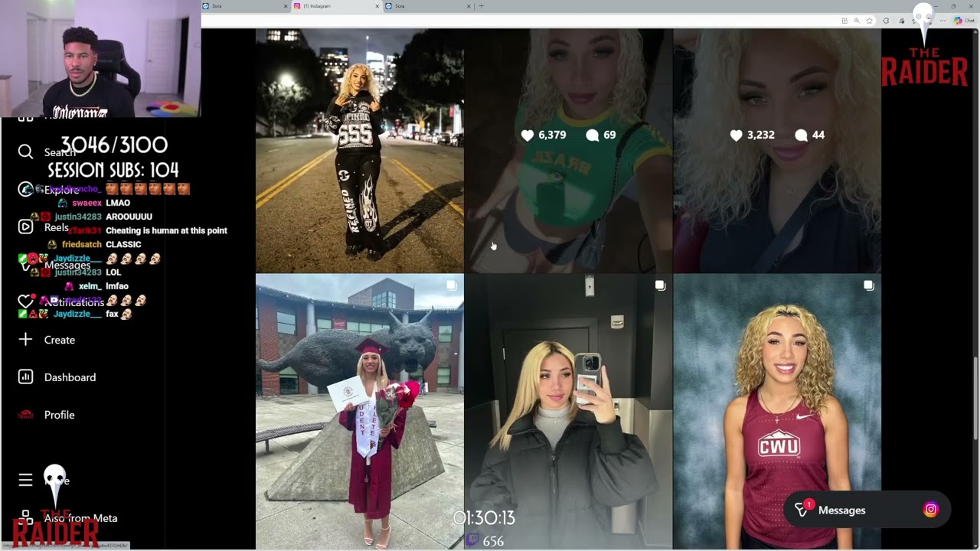Viewport: 980px width, 551px height.
Task: Click likes count 3,232 on selfie post
Action: [753, 135]
